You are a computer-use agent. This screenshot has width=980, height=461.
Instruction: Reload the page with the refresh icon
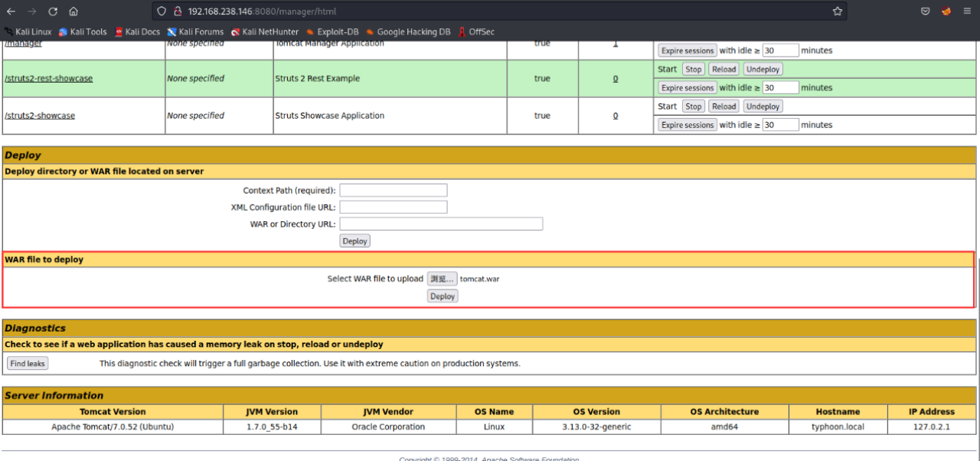(x=53, y=11)
